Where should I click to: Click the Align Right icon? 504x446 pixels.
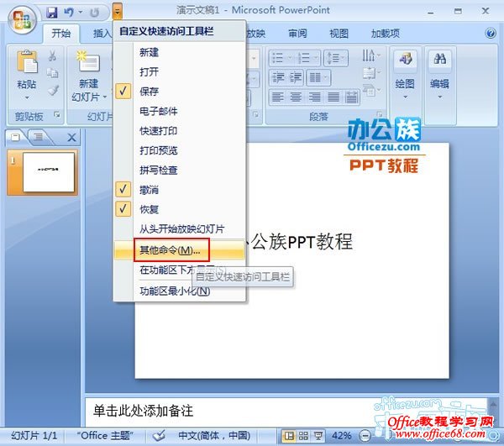[x=315, y=97]
